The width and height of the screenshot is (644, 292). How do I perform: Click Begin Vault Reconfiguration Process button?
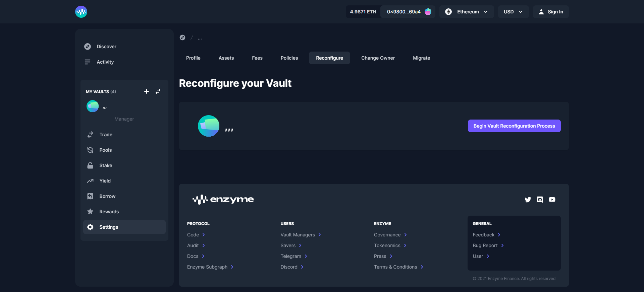514,126
